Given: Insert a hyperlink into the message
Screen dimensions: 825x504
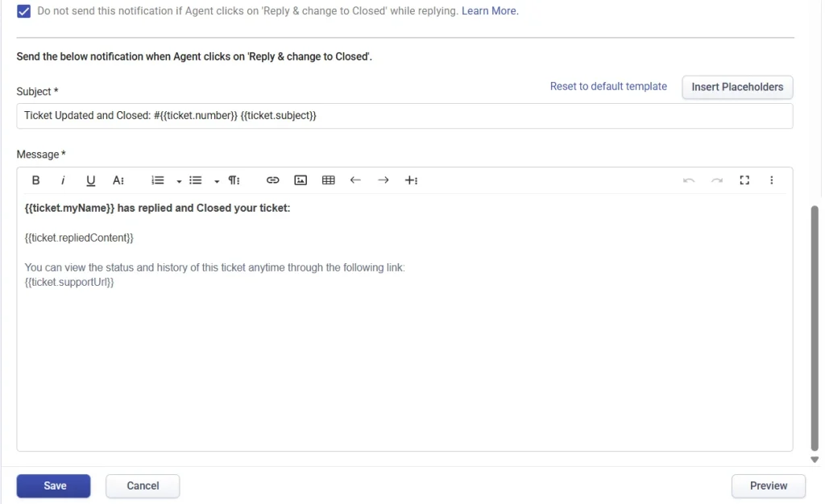Looking at the screenshot, I should point(273,180).
